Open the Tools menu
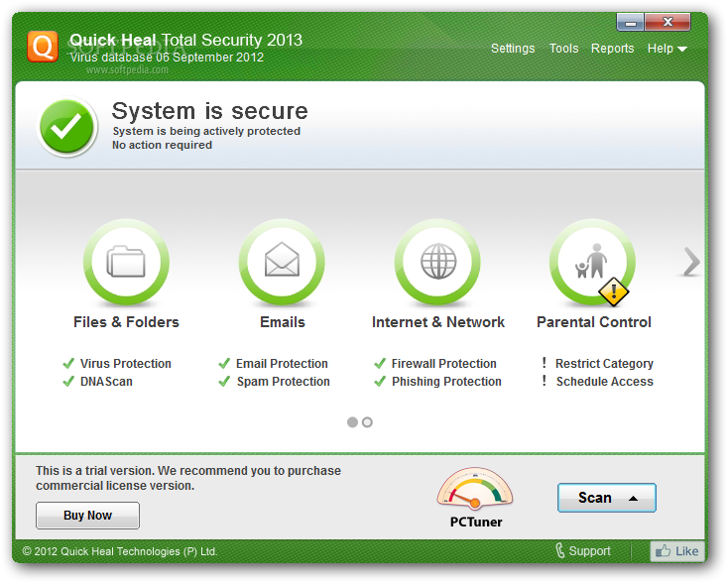Viewport: 728px width, 583px height. click(563, 49)
